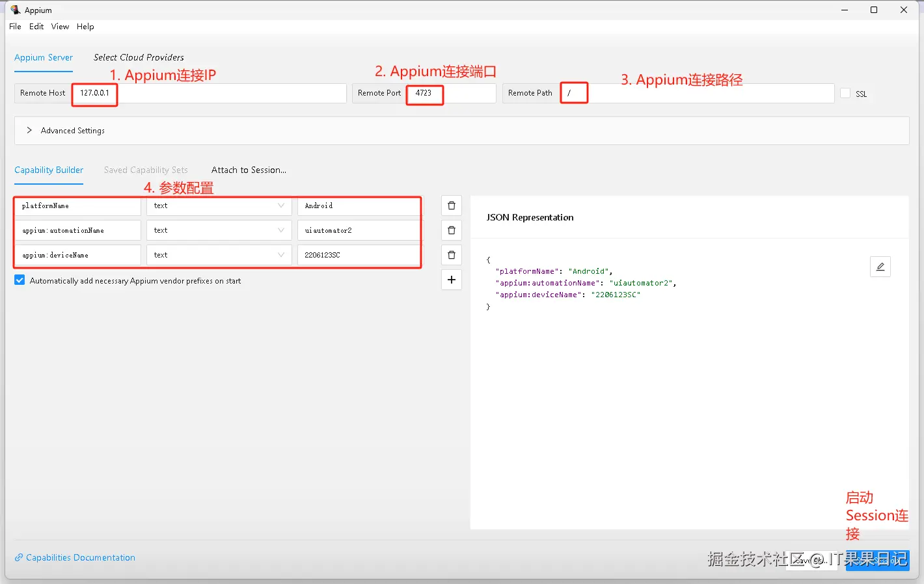
Task: Open the Edit menu
Action: [36, 27]
